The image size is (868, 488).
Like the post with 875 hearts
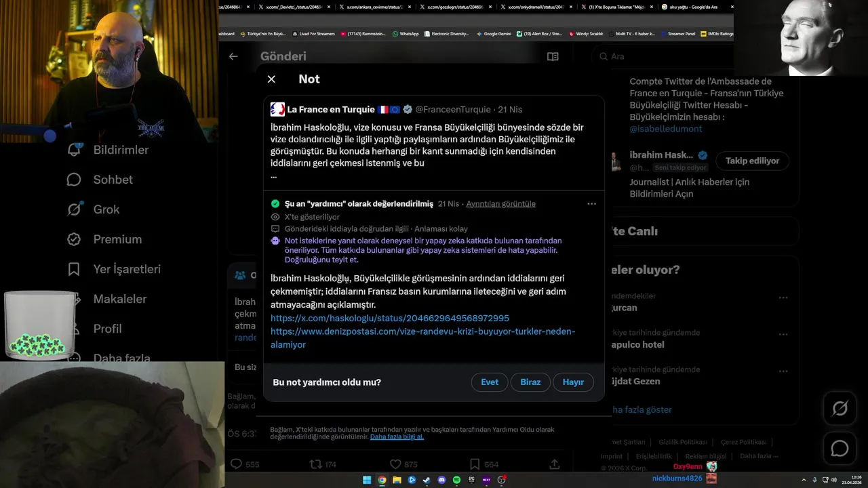(395, 464)
